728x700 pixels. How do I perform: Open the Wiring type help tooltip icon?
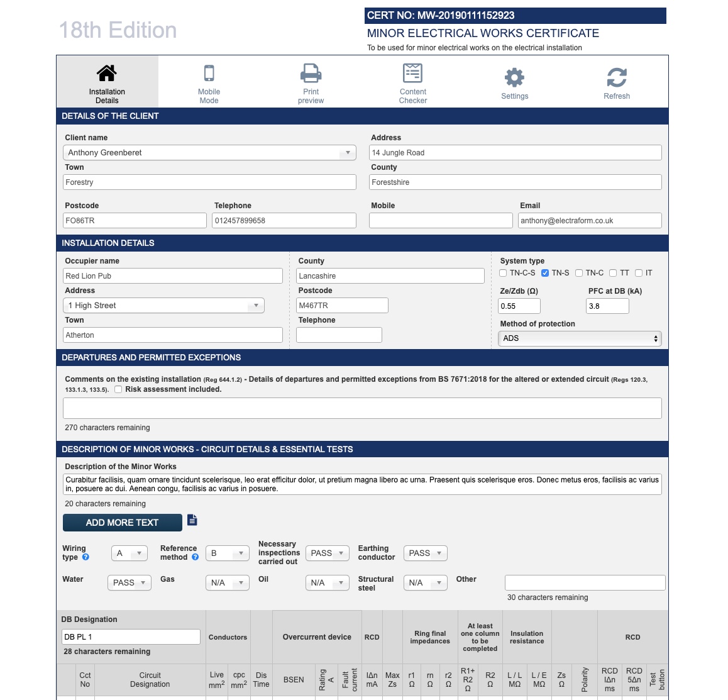point(86,557)
